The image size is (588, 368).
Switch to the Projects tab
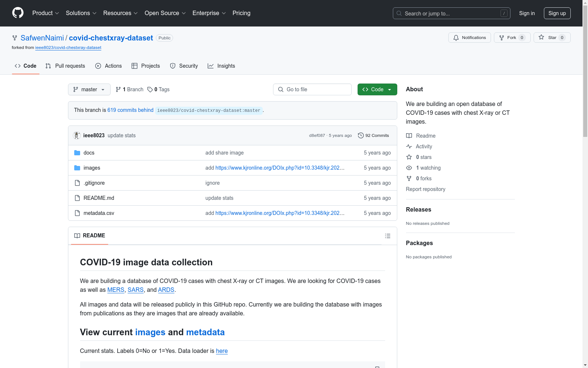(x=146, y=66)
